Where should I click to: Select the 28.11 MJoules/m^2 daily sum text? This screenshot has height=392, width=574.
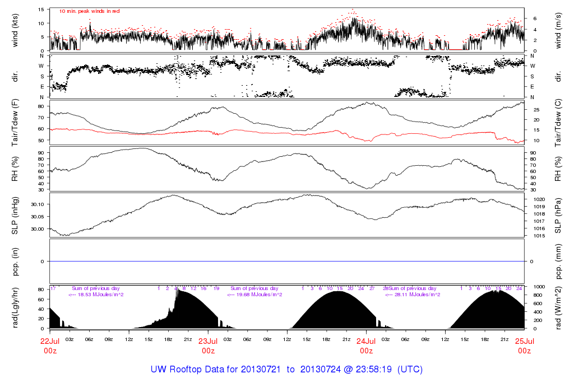[413, 295]
